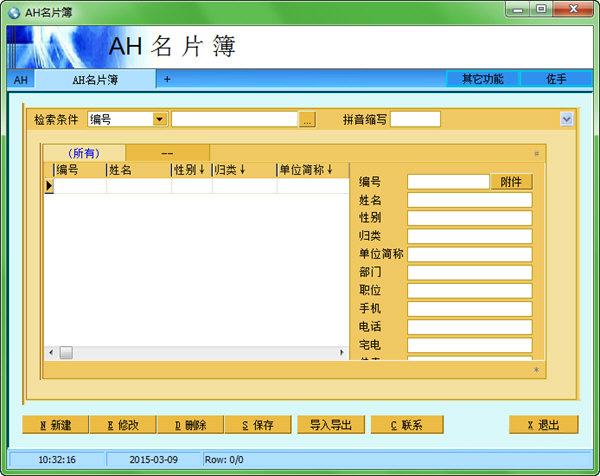Click the 部门 detail input field
This screenshot has width=600, height=476.
click(x=470, y=272)
